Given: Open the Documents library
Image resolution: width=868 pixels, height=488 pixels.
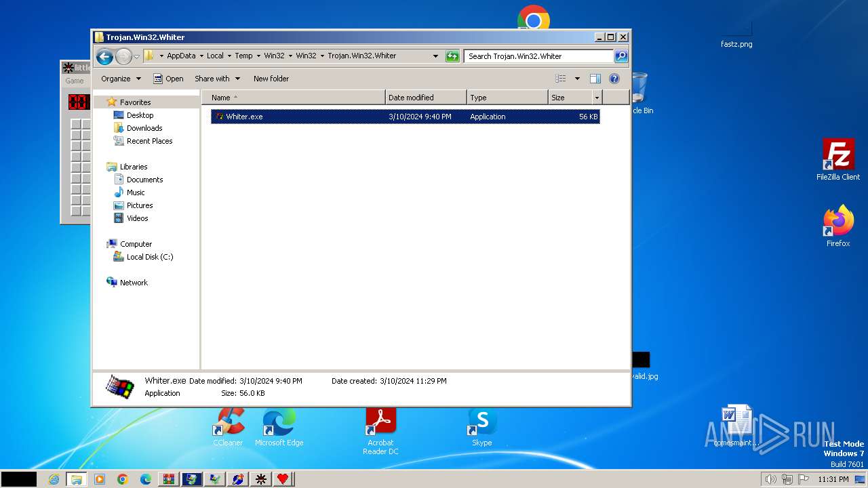Looking at the screenshot, I should [x=144, y=180].
